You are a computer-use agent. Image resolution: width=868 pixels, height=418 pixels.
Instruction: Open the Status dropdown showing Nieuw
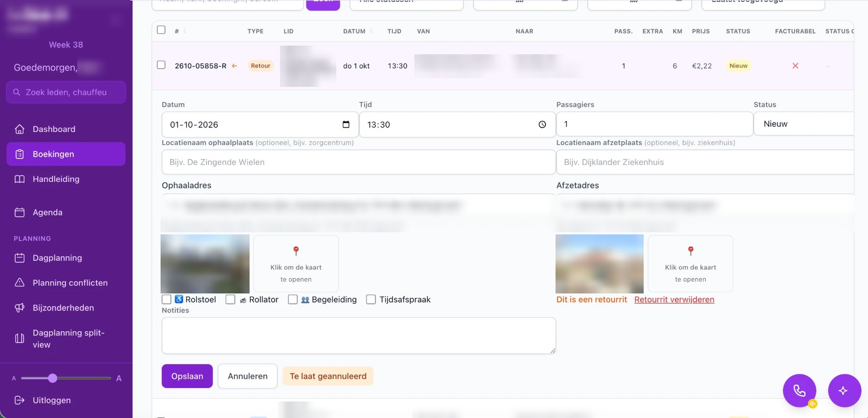click(x=804, y=124)
